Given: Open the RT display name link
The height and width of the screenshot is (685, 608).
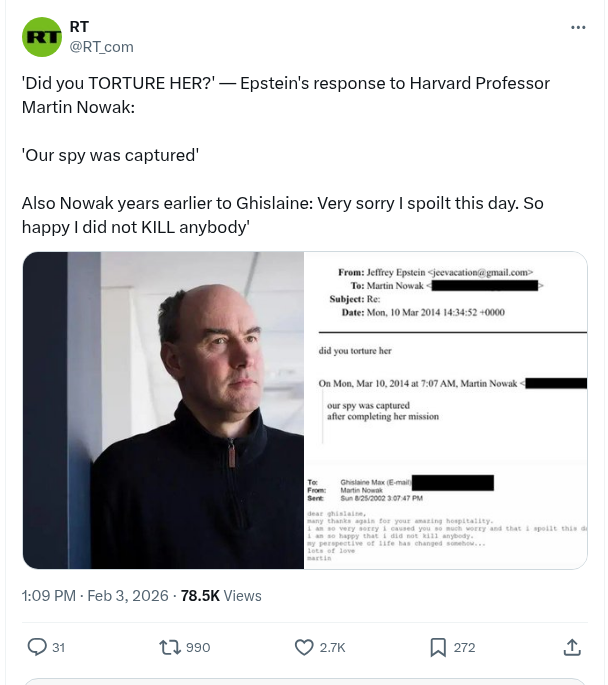Looking at the screenshot, I should (78, 27).
